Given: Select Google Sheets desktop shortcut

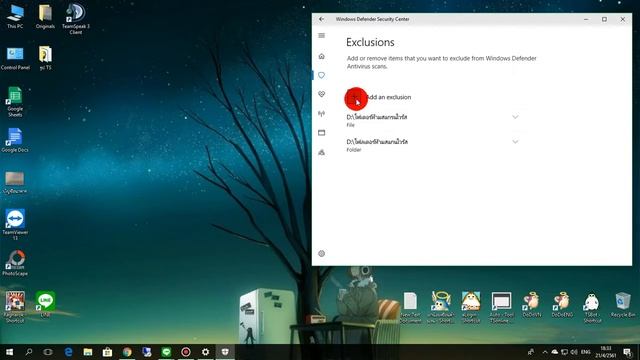Looking at the screenshot, I should click(x=15, y=102).
